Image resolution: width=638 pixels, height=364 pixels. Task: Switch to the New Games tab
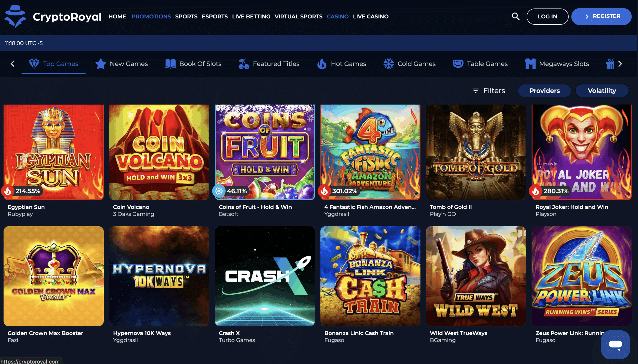(x=122, y=64)
